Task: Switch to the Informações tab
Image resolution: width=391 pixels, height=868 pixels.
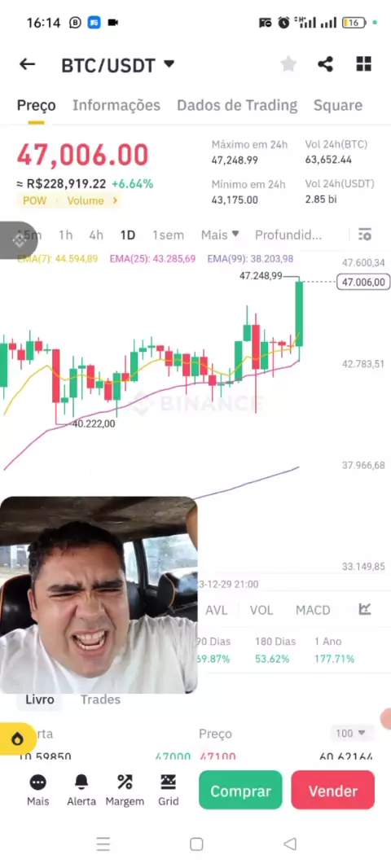Action: [116, 105]
